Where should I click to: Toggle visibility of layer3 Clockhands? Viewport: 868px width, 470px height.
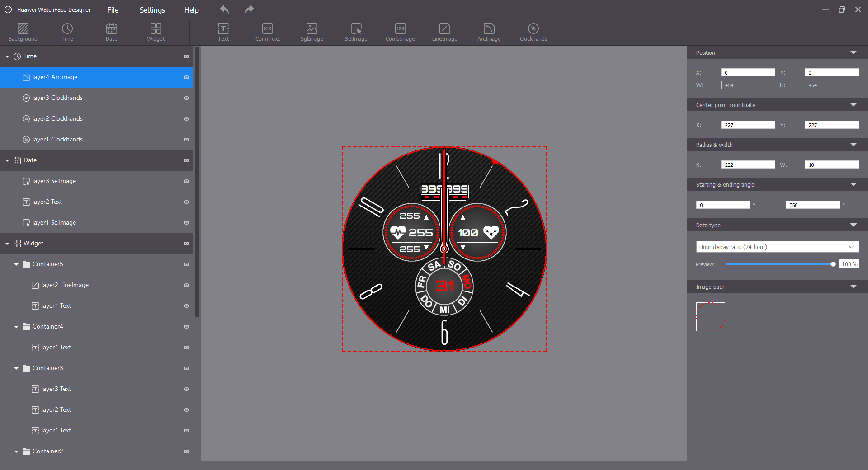(x=186, y=98)
